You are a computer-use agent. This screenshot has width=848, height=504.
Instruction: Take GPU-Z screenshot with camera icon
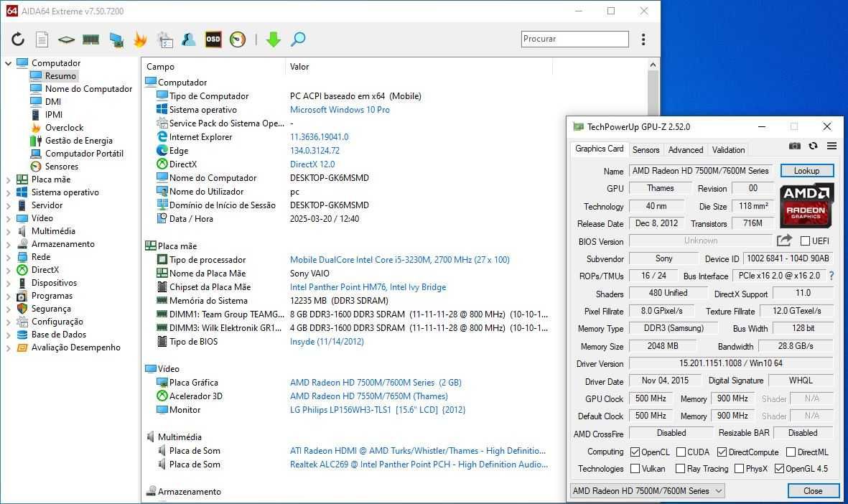(x=794, y=146)
